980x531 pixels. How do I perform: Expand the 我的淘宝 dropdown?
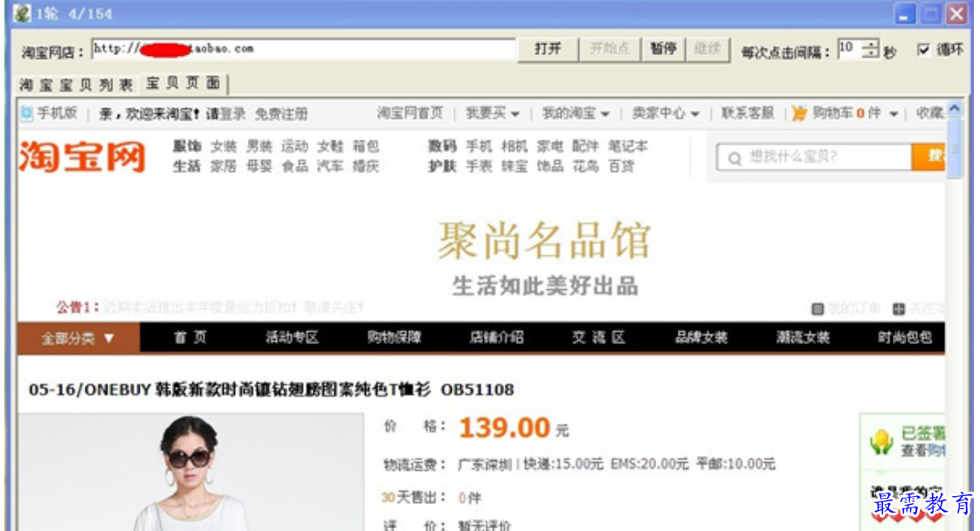(x=605, y=114)
